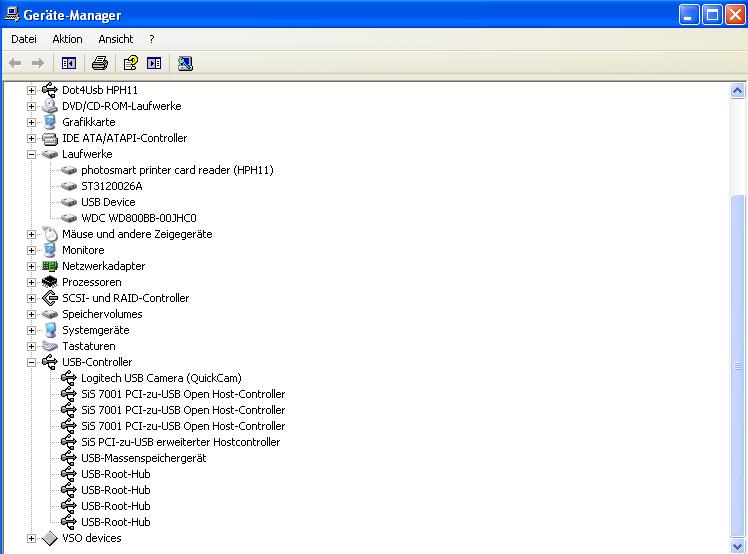748x554 pixels.
Task: Expand Mäuse und andere Zeigegeräte node
Action: [x=31, y=234]
